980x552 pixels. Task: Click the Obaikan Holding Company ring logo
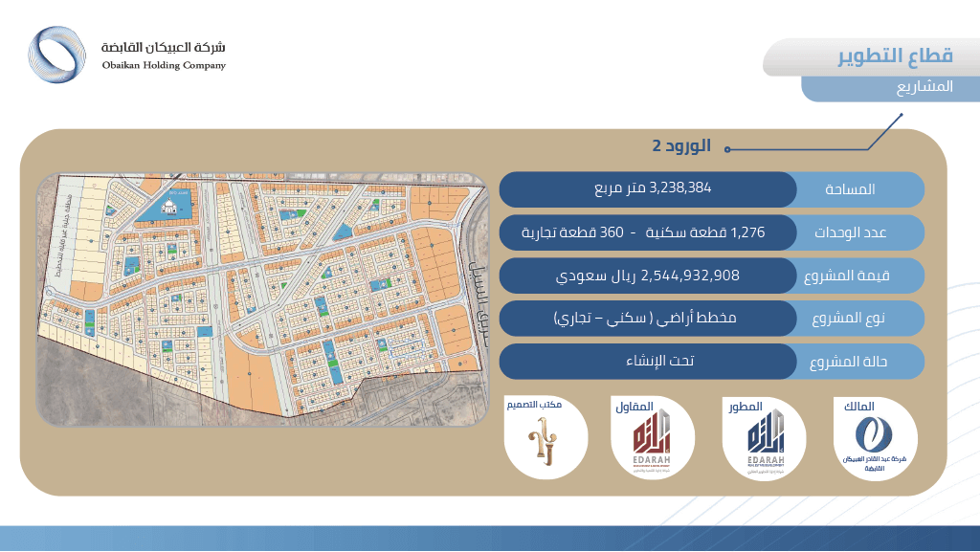click(x=56, y=55)
